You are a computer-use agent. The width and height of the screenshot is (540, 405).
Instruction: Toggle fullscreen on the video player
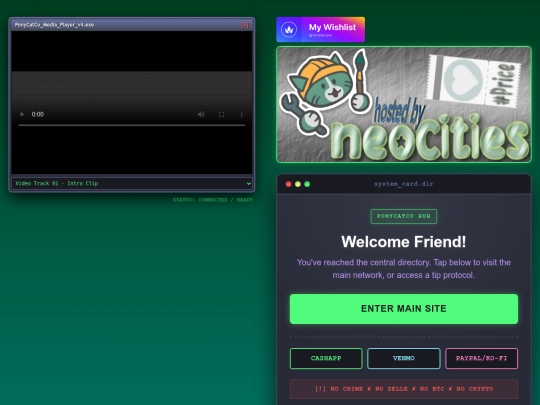click(x=221, y=114)
